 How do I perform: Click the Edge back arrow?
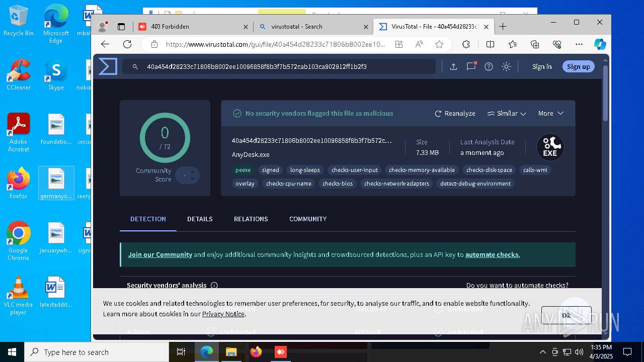[105, 44]
